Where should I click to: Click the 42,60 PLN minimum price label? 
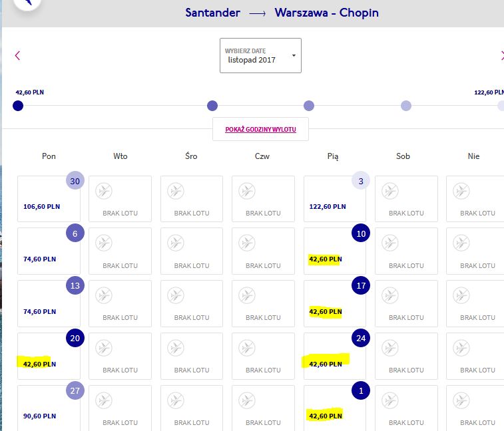(29, 92)
